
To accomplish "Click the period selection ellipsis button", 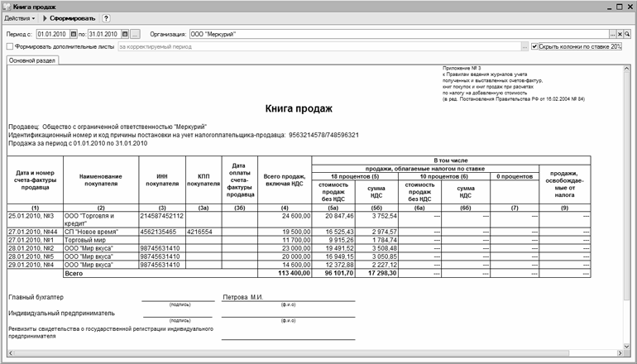I will (x=136, y=34).
